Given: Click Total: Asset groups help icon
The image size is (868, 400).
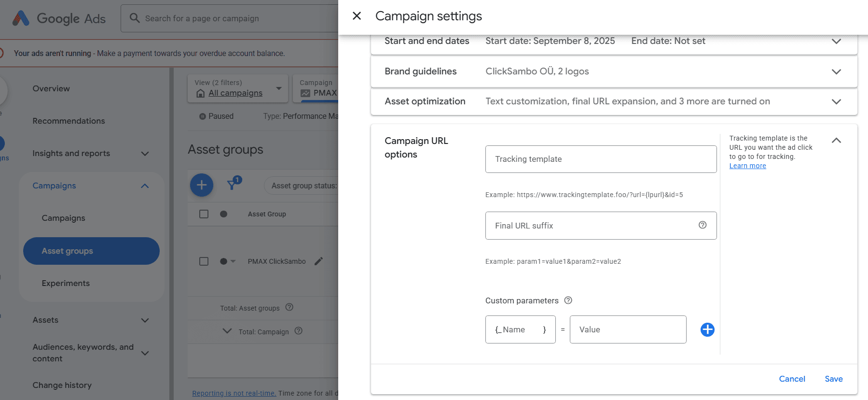Looking at the screenshot, I should point(289,307).
